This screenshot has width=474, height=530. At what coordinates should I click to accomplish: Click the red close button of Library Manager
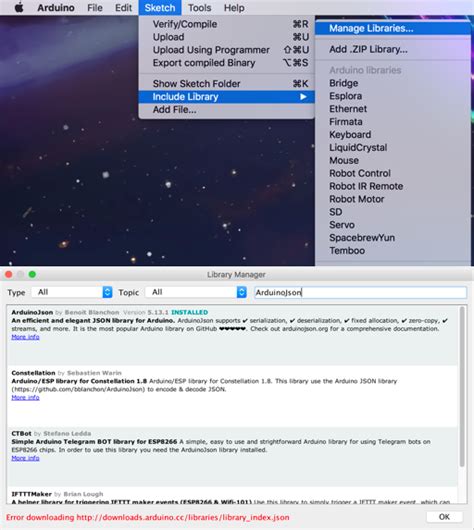[9, 274]
